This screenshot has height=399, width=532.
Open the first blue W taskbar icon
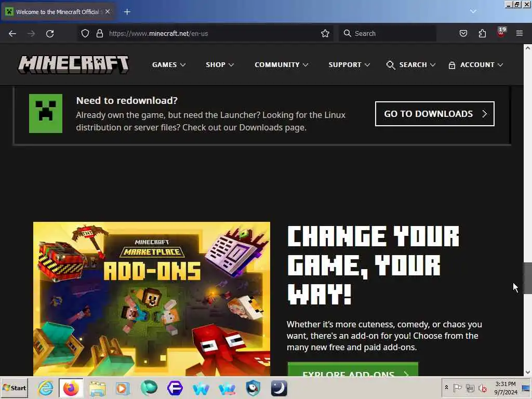pos(201,389)
